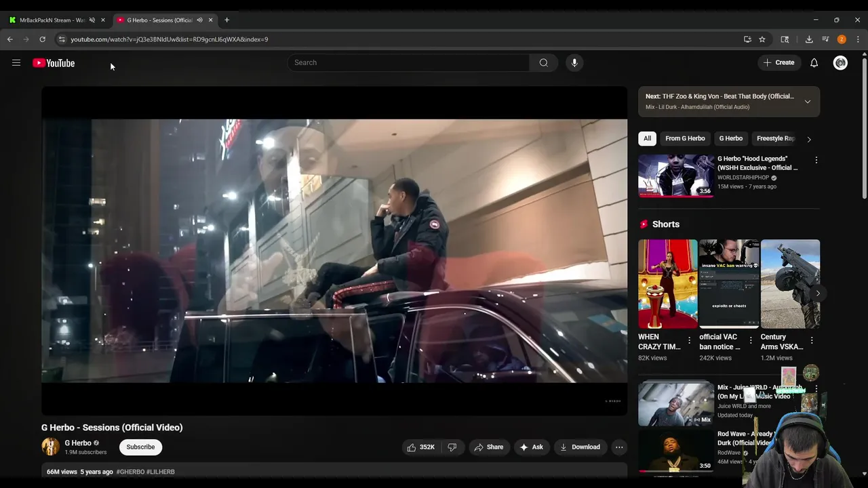868x488 pixels.
Task: Open Rod Wave video thumbnail
Action: coord(676,450)
